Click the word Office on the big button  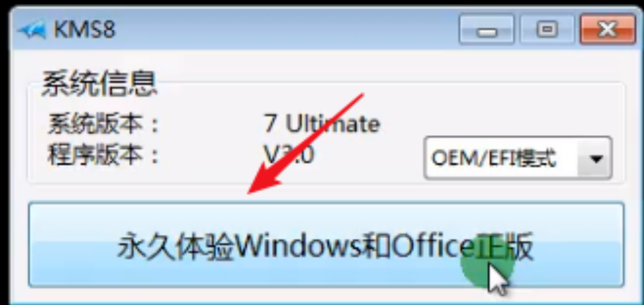[432, 247]
